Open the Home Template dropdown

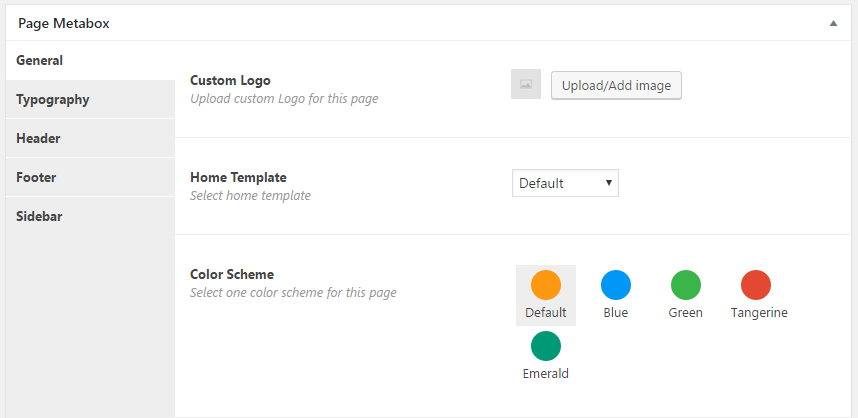click(565, 183)
